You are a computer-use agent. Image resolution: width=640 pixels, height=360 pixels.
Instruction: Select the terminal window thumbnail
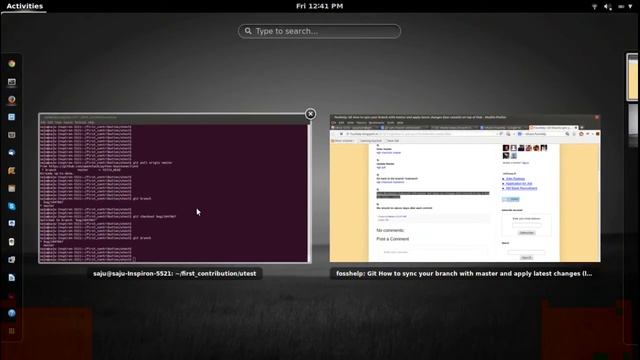tap(174, 188)
